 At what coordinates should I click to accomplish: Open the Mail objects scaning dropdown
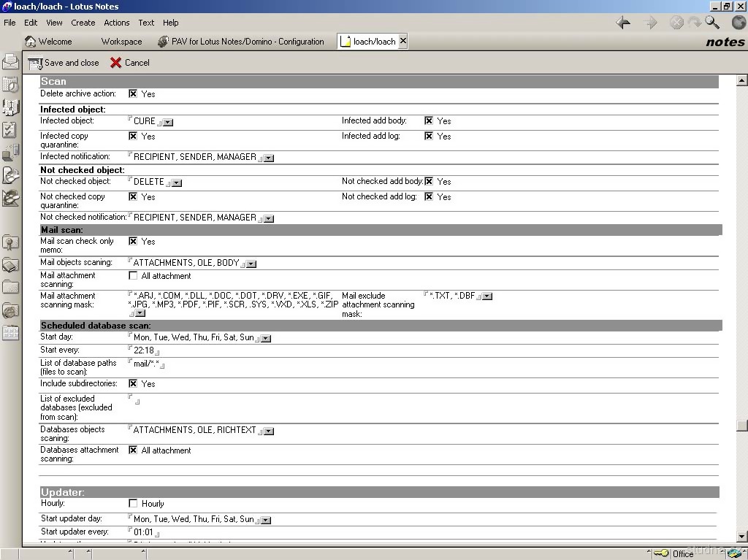pos(251,264)
